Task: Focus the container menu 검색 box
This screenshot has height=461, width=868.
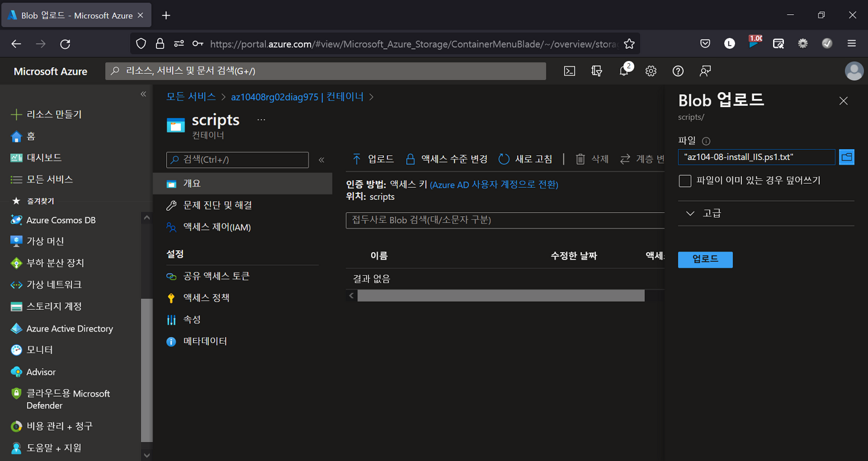Action: click(237, 160)
